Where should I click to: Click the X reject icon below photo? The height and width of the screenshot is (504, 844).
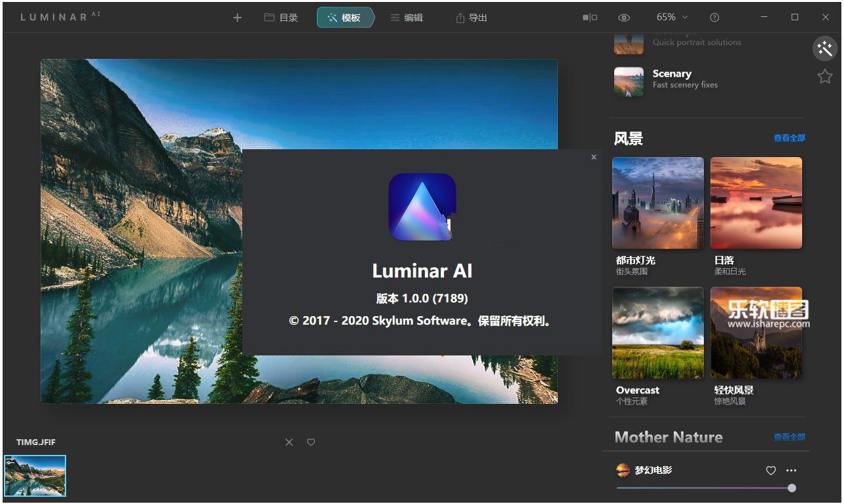pyautogui.click(x=289, y=442)
